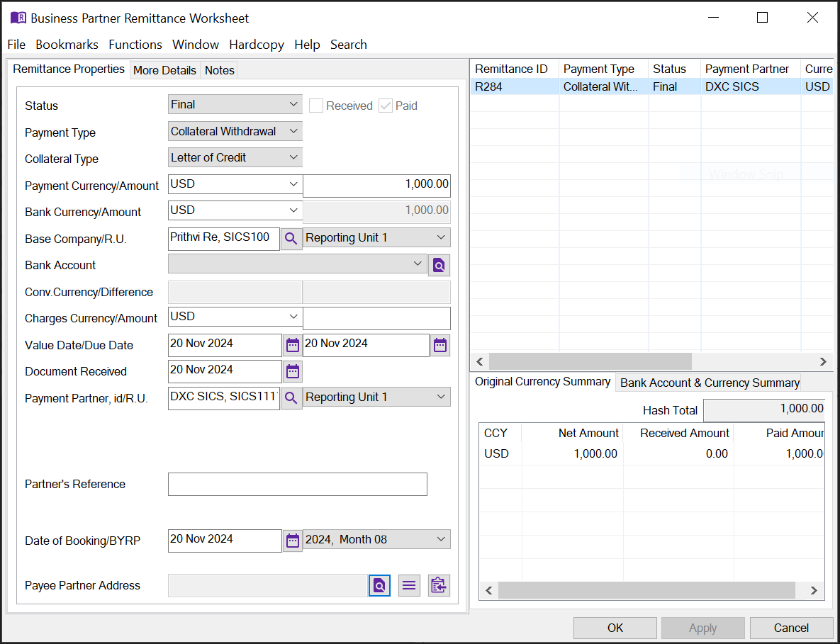Screen dimensions: 840x644
Task: Click the paste-from-clipboard icon beside Payee Partner Address
Action: point(438,585)
